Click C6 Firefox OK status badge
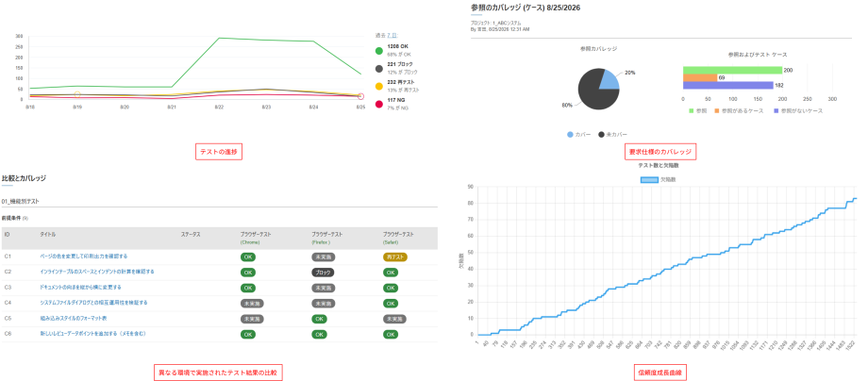Viewport: 868px width, 381px height. click(320, 335)
